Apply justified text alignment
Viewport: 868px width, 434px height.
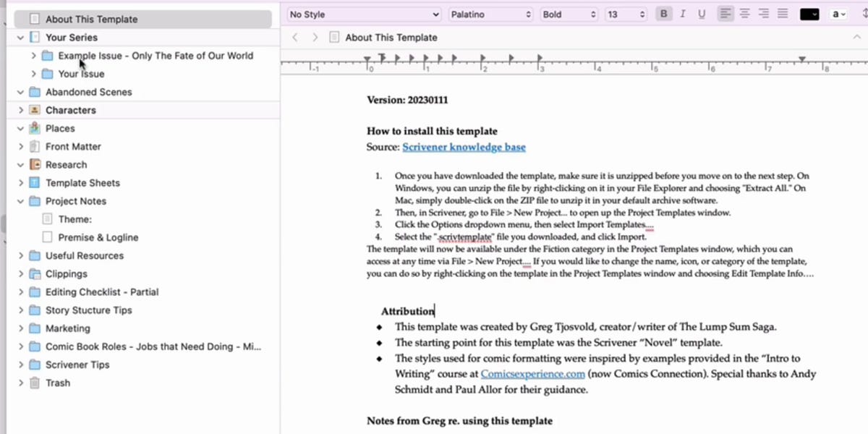click(x=782, y=13)
